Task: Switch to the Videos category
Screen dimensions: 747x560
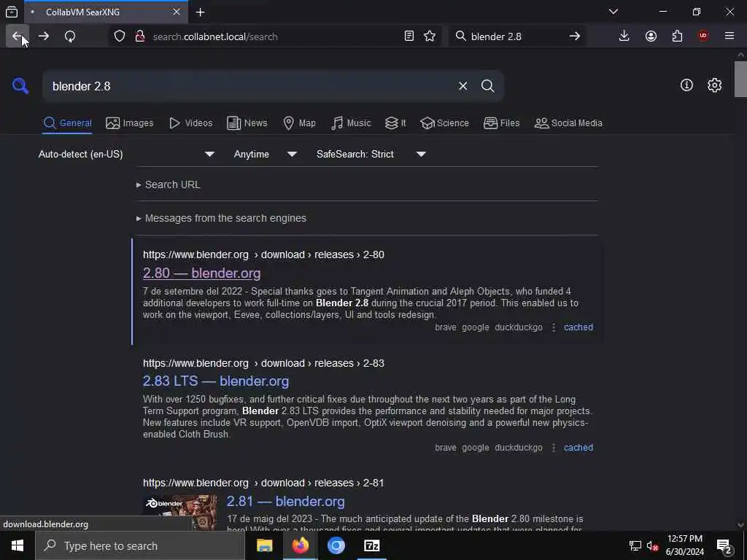Action: click(x=190, y=123)
